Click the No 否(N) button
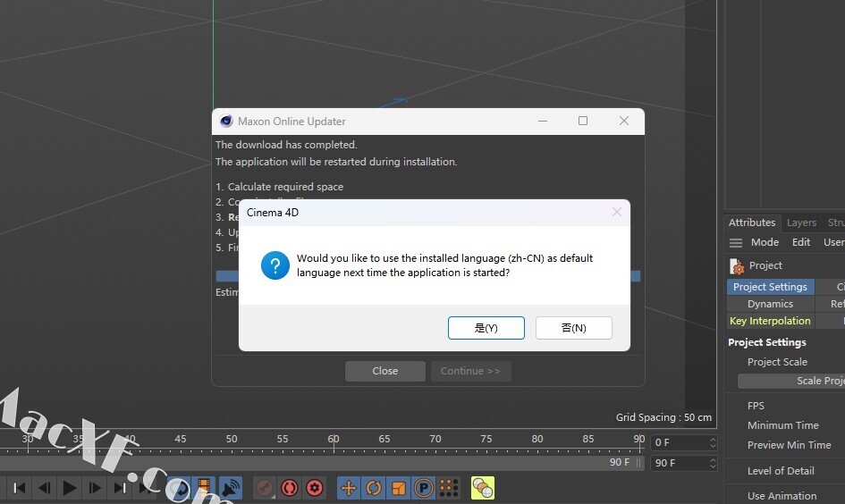Viewport: 845px width, 504px height. [x=574, y=328]
